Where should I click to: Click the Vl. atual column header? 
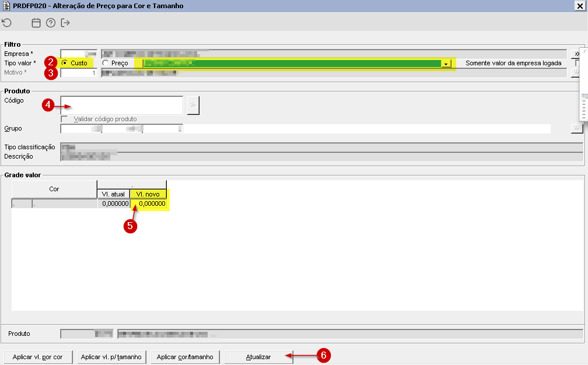pos(113,194)
